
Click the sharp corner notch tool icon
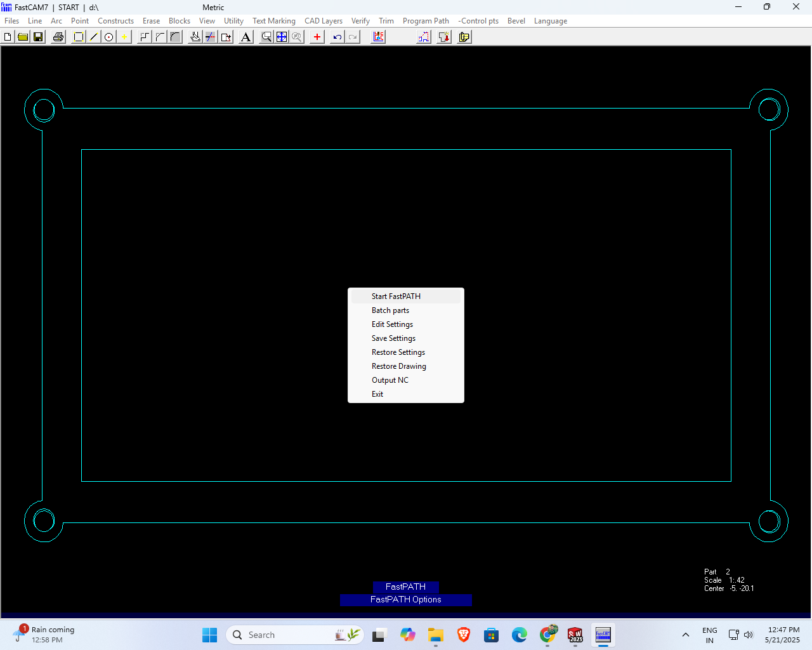[145, 37]
